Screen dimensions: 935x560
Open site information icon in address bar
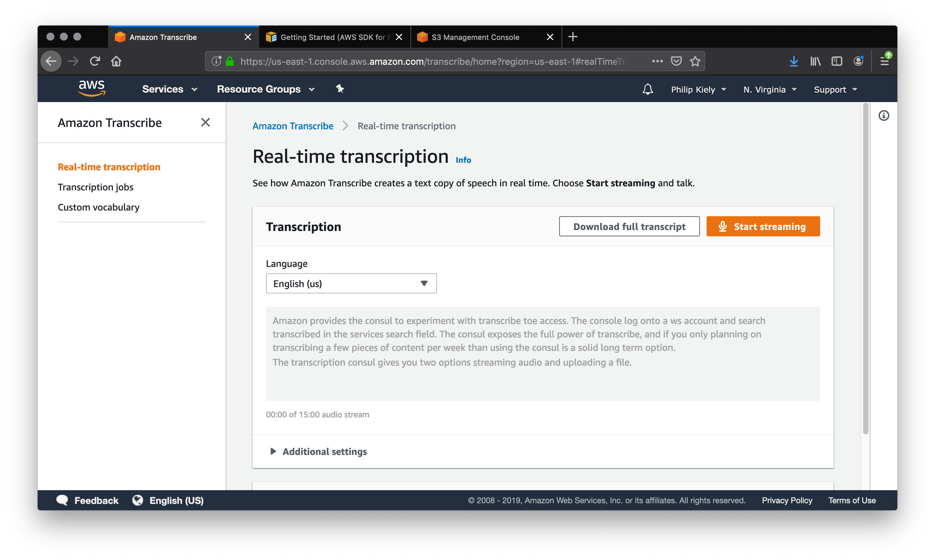click(216, 61)
